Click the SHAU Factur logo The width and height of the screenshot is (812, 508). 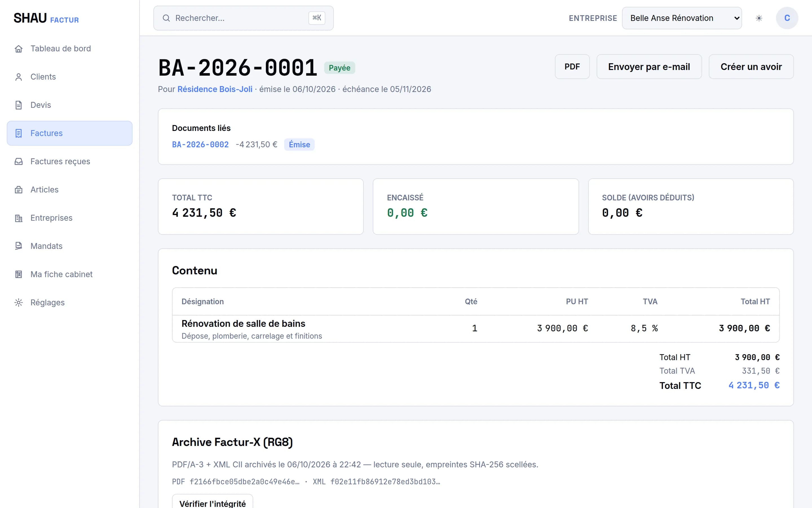pos(46,18)
